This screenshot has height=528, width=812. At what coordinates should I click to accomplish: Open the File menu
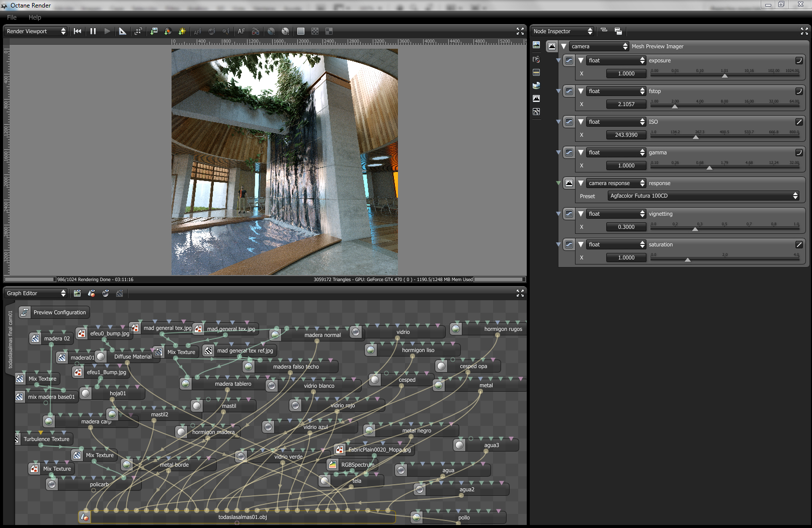click(x=12, y=17)
